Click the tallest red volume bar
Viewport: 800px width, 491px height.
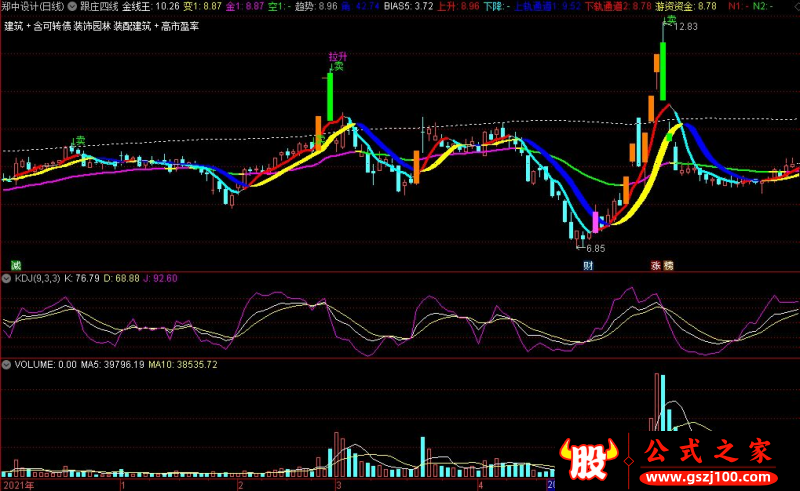(x=657, y=402)
